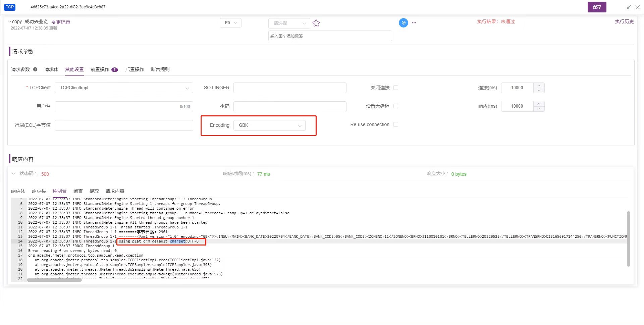
Task: Open the Encoding GBK dropdown
Action: (269, 125)
